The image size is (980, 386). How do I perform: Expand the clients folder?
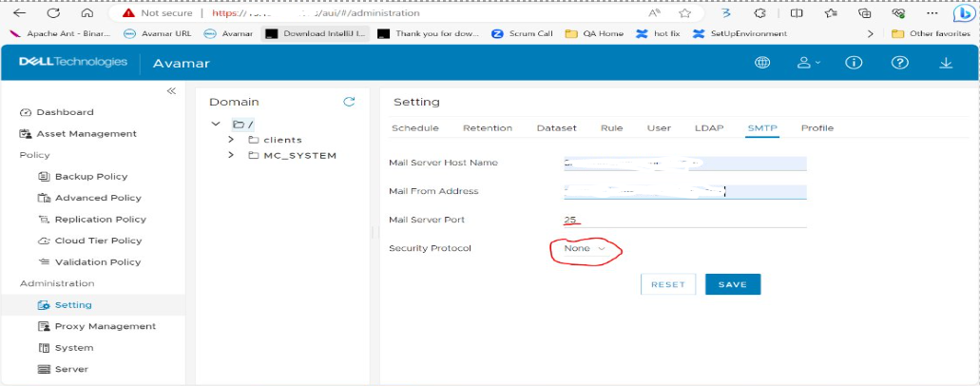(x=231, y=140)
